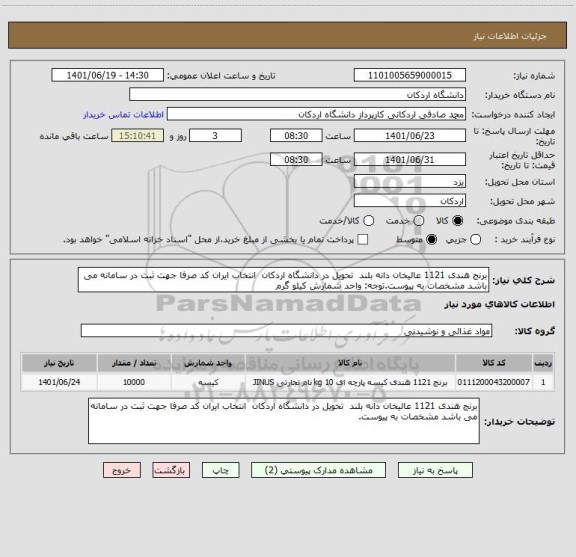Click the بازگشت back button
Viewport: 576px width, 557px height.
171,470
